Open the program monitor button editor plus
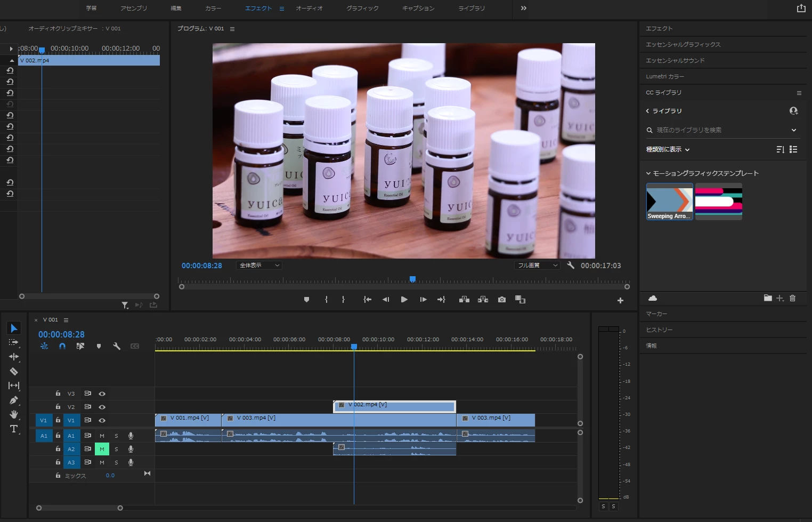Screen dimensions: 812x522 point(620,301)
